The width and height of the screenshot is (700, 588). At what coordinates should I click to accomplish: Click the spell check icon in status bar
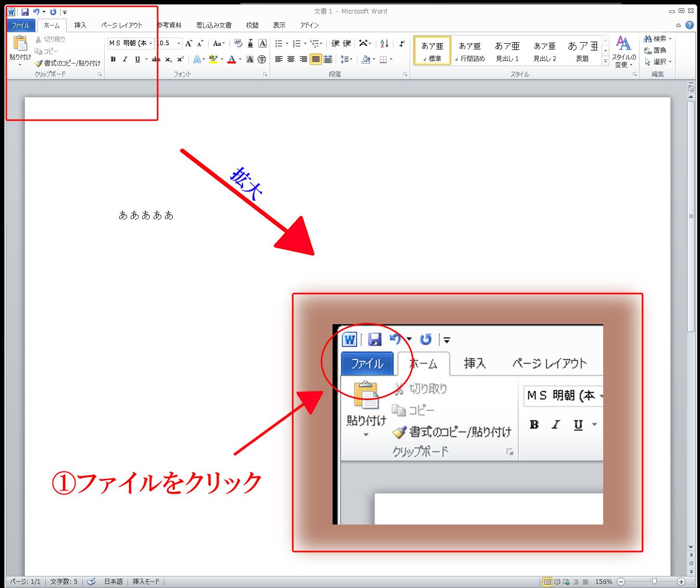point(91,582)
